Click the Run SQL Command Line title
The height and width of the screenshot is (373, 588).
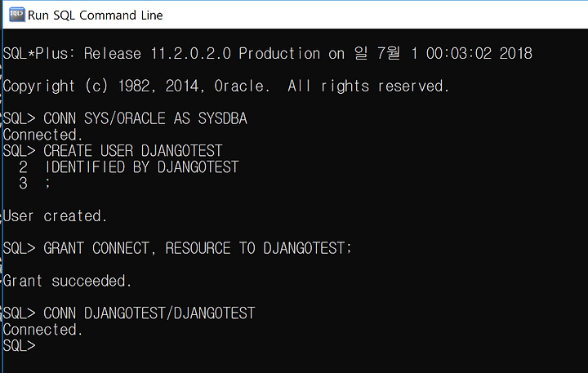[x=96, y=16]
